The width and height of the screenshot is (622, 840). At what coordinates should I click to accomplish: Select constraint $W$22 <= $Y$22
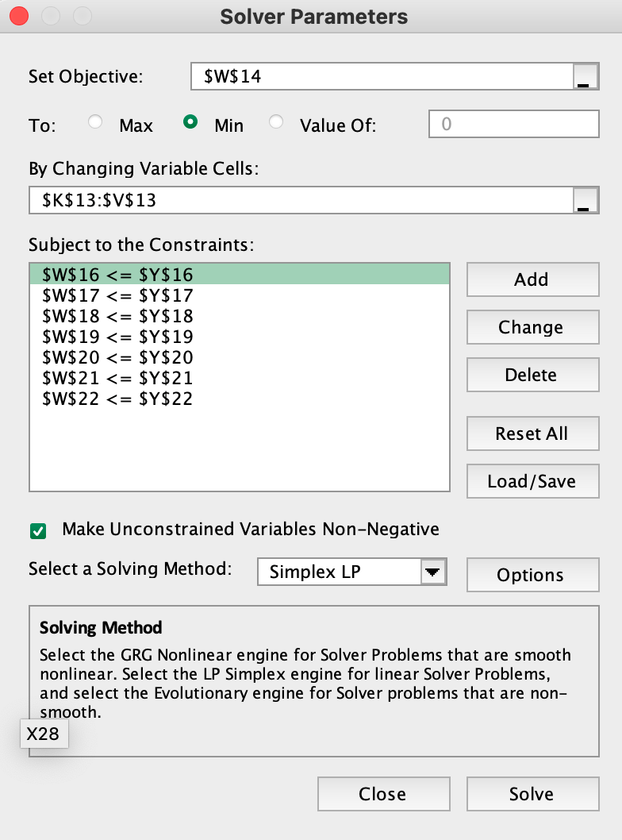tap(117, 399)
